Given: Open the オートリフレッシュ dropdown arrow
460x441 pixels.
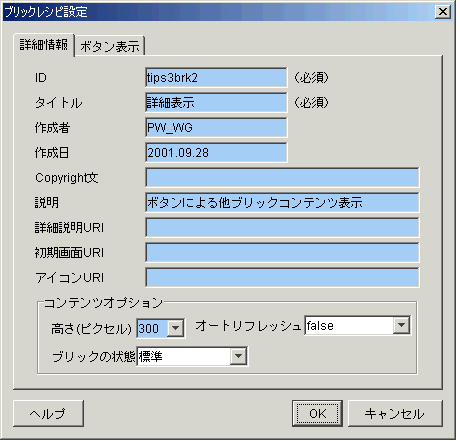Looking at the screenshot, I should (x=401, y=325).
